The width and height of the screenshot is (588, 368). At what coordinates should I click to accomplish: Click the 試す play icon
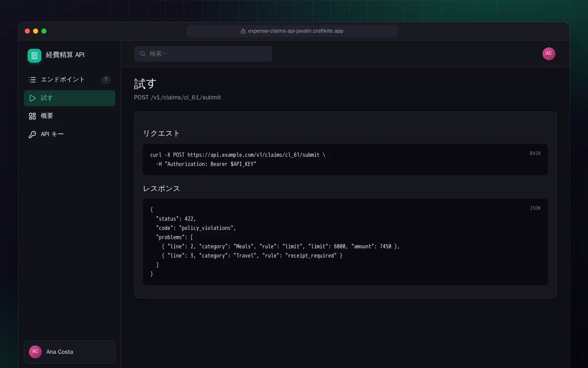coord(32,98)
